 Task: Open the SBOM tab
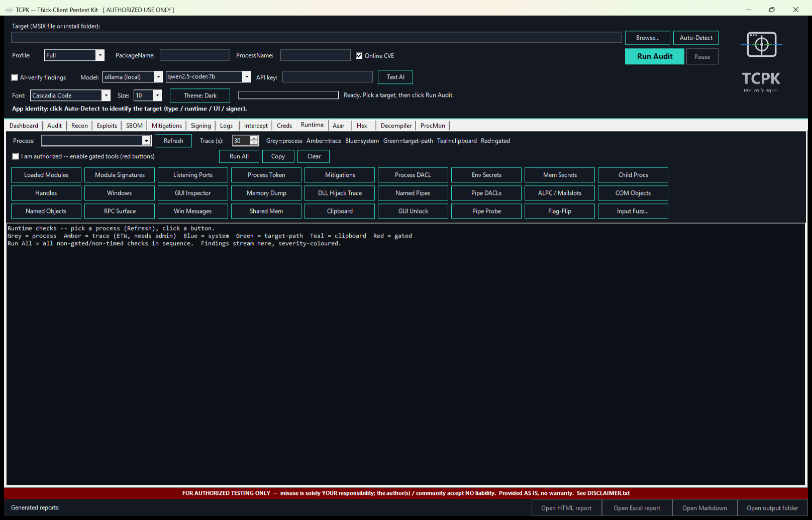(134, 126)
